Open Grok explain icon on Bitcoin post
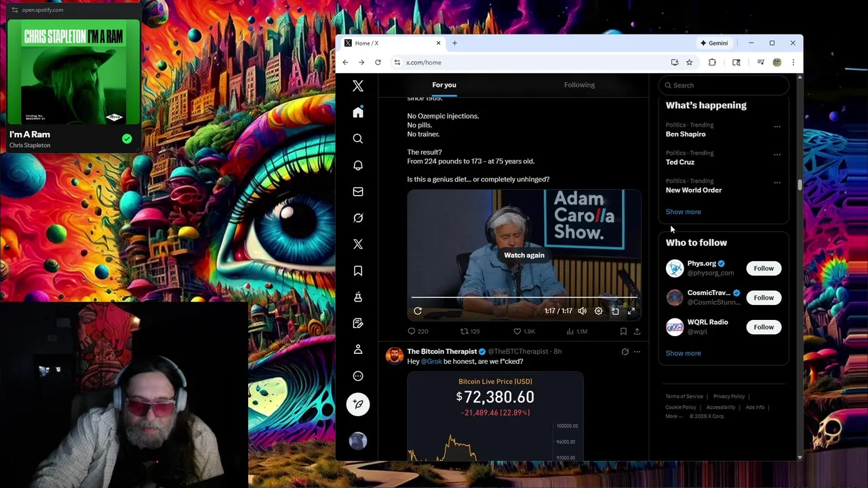Screen dimensions: 868x488 (625, 352)
